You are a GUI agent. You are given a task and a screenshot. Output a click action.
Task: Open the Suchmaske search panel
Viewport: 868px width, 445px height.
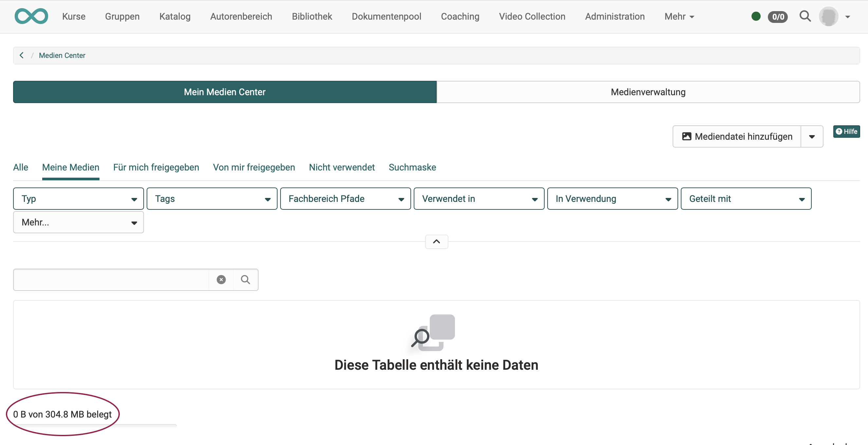412,167
